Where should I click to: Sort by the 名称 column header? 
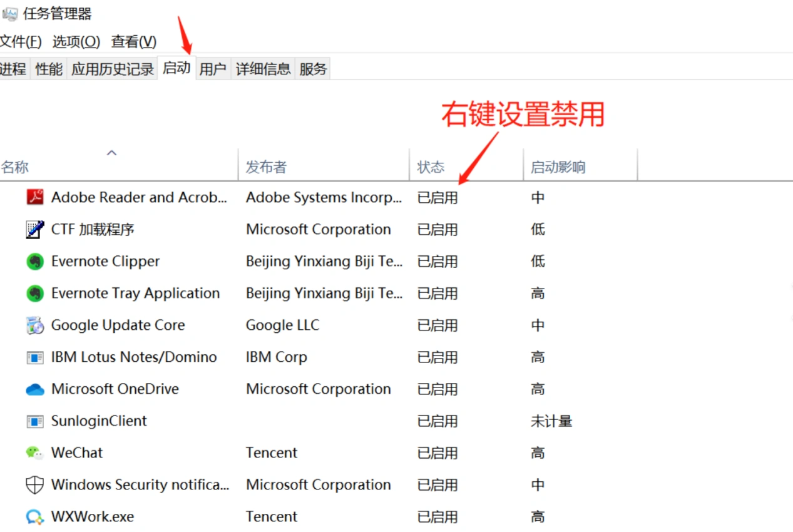(x=15, y=167)
